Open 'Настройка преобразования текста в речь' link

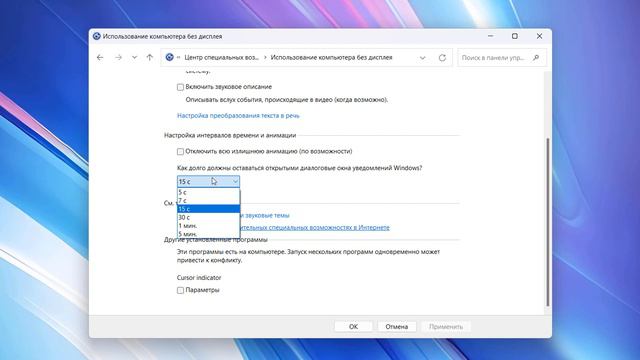pos(238,116)
